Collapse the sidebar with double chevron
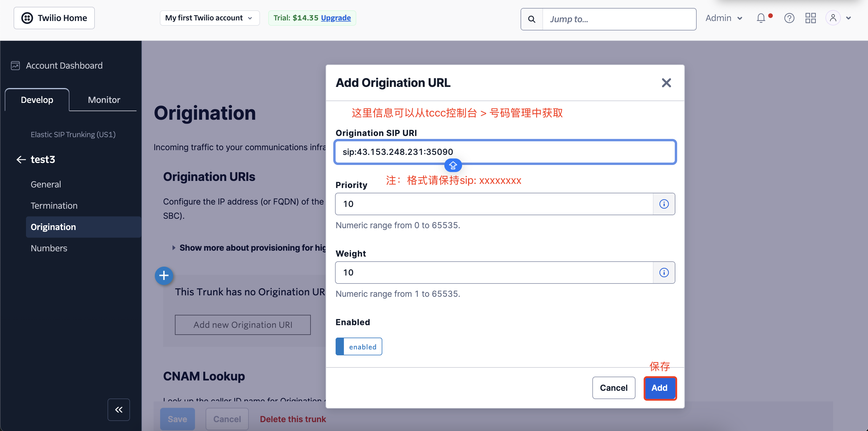Viewport: 868px width, 431px height. click(x=118, y=409)
